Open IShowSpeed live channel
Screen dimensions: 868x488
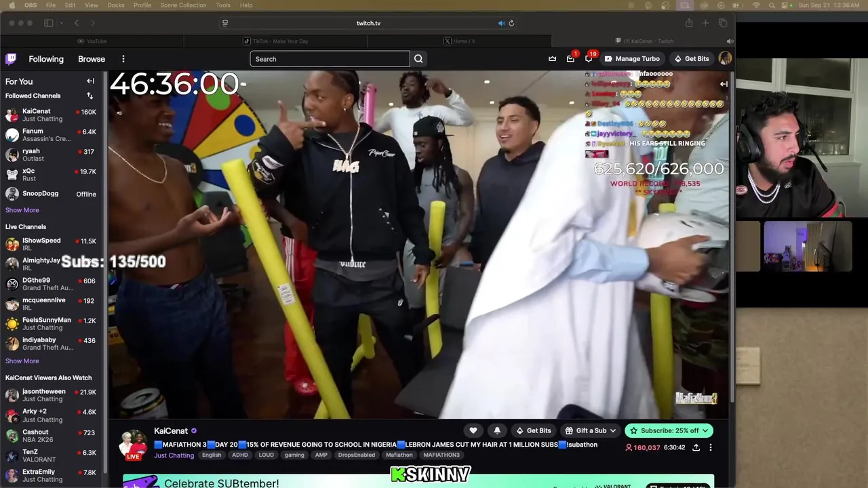(51, 244)
